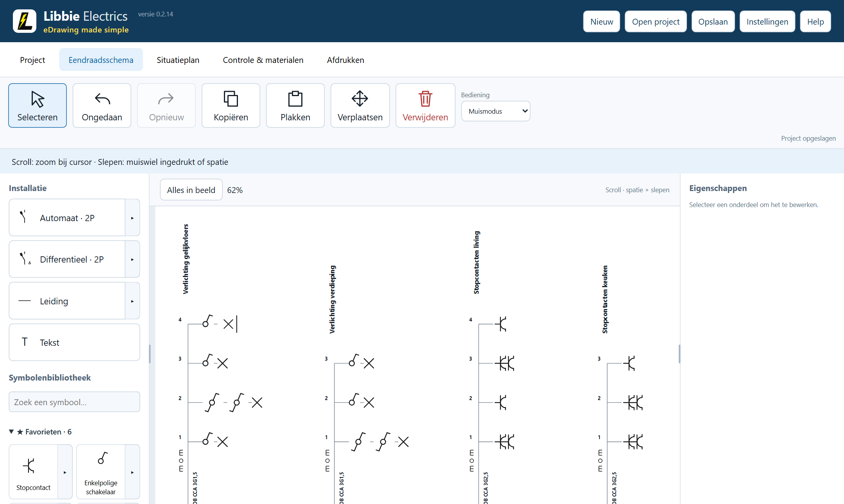This screenshot has height=504, width=844.
Task: Insert a Leiding line element
Action: pos(67,301)
